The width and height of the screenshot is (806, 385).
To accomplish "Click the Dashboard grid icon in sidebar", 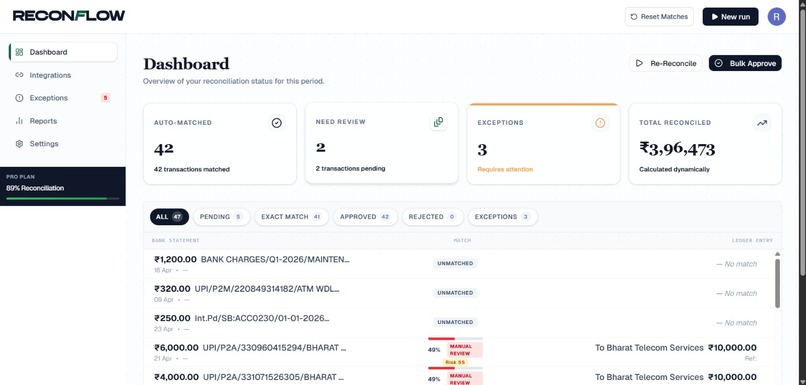I will [20, 52].
